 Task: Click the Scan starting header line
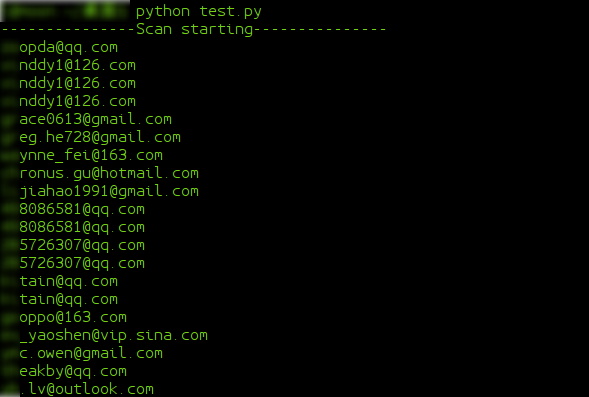point(193,29)
